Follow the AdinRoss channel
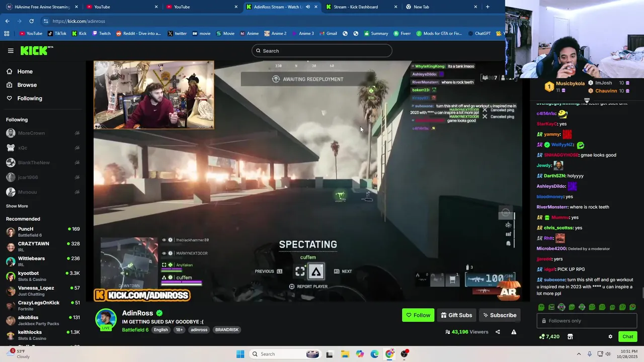Screen dimensions: 644x362 click(x=418, y=315)
